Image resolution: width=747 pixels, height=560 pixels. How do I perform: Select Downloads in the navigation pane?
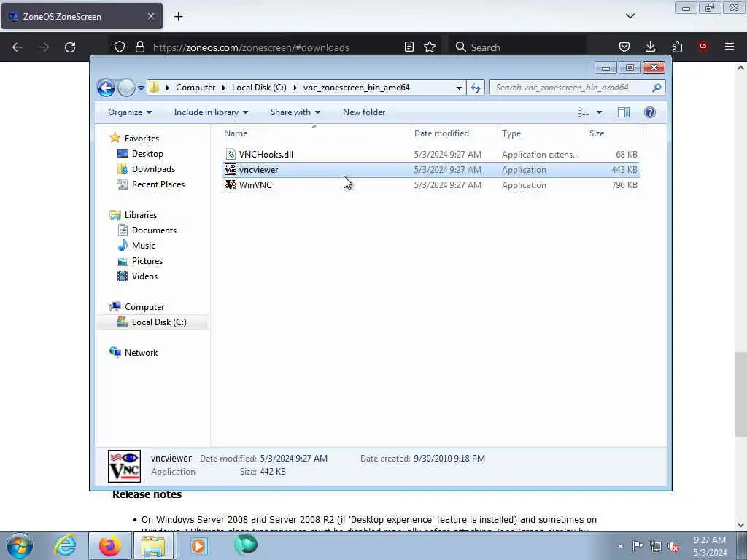coord(153,169)
